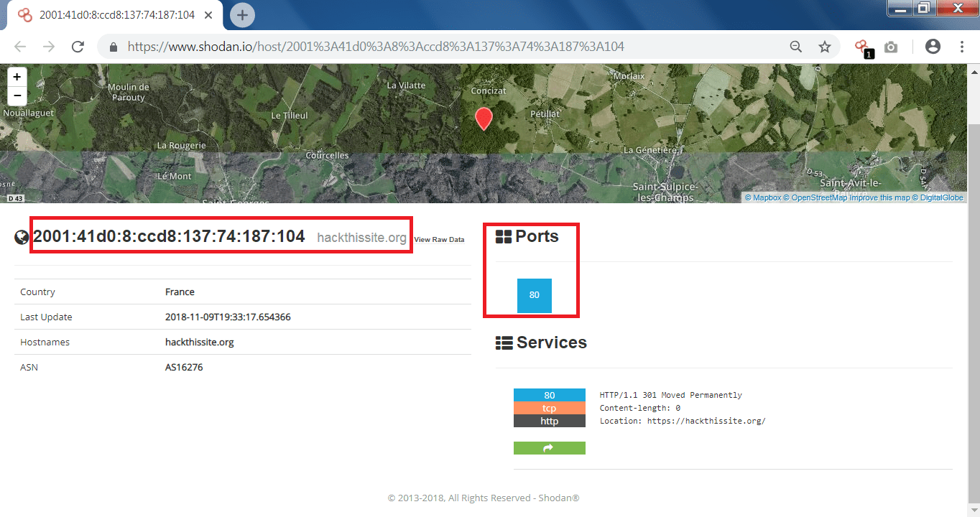
Task: Click the Mapbox attribution link
Action: [x=763, y=197]
